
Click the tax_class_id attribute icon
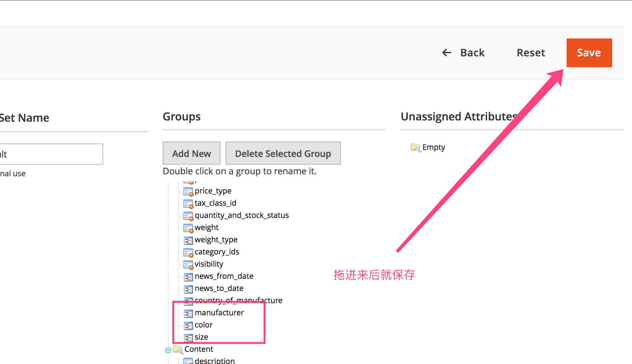(188, 204)
